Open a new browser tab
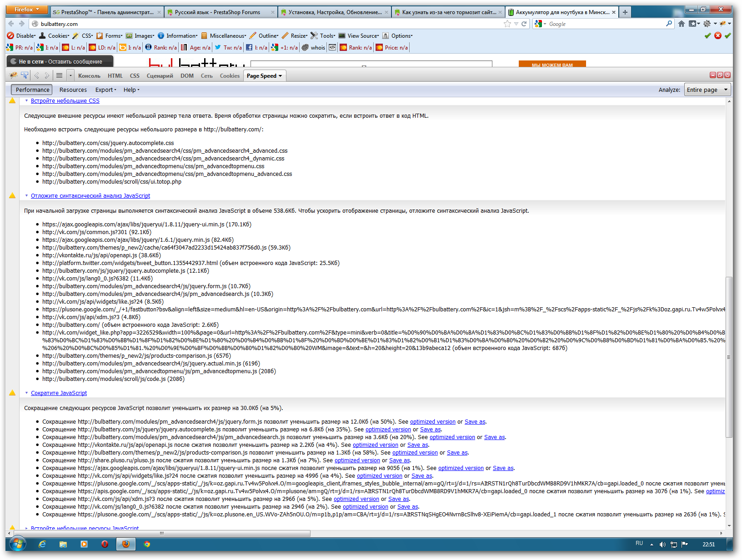Viewport: 742px width, 560px height. point(625,12)
